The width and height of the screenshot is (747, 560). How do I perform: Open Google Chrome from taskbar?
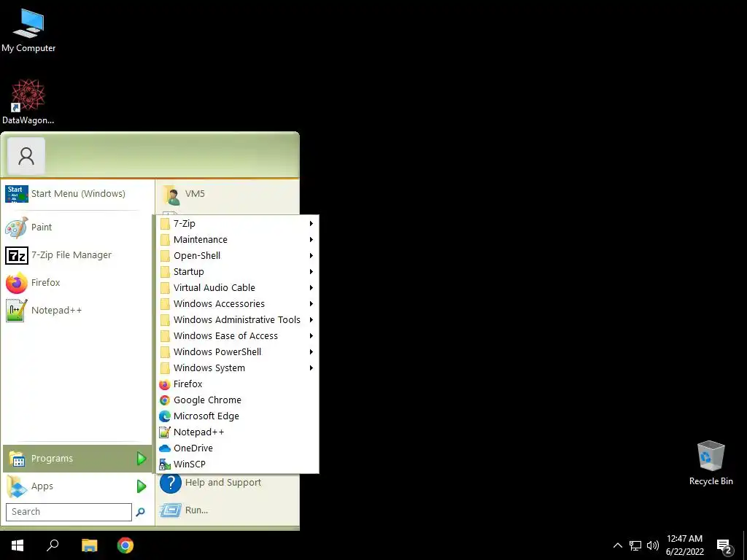pyautogui.click(x=125, y=545)
